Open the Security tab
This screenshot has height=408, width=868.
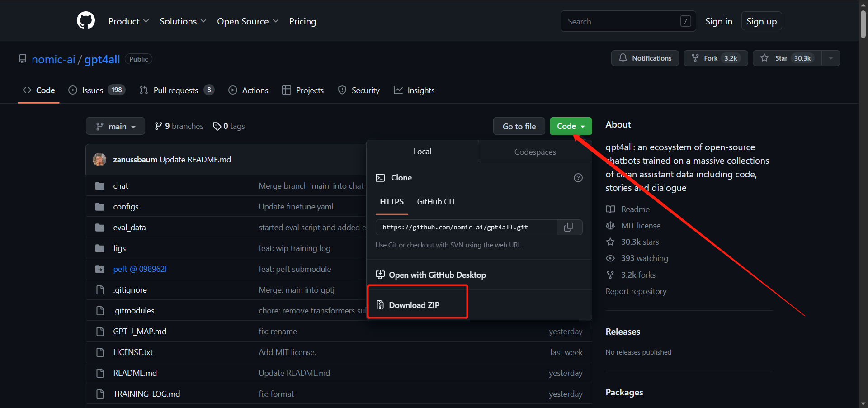(x=359, y=90)
